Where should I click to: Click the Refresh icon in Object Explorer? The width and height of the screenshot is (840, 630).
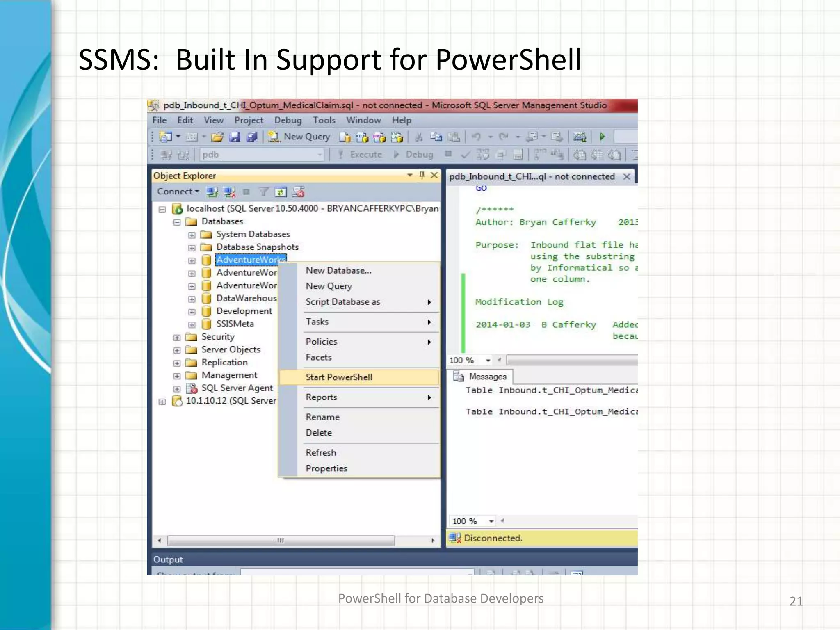tap(281, 192)
